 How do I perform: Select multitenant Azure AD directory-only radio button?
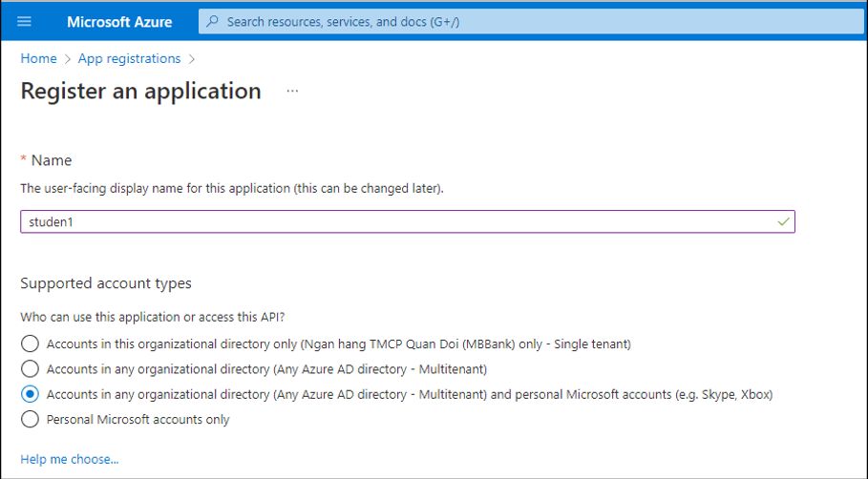(31, 368)
